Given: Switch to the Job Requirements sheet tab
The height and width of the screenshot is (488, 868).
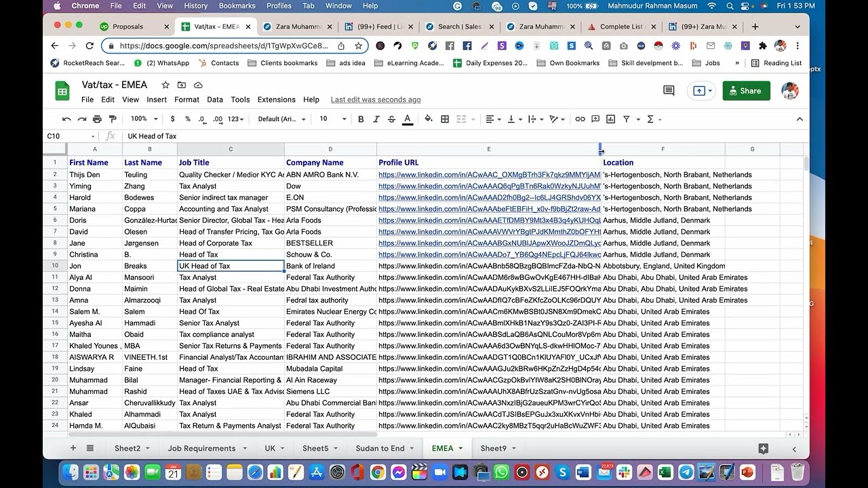Looking at the screenshot, I should tap(202, 448).
